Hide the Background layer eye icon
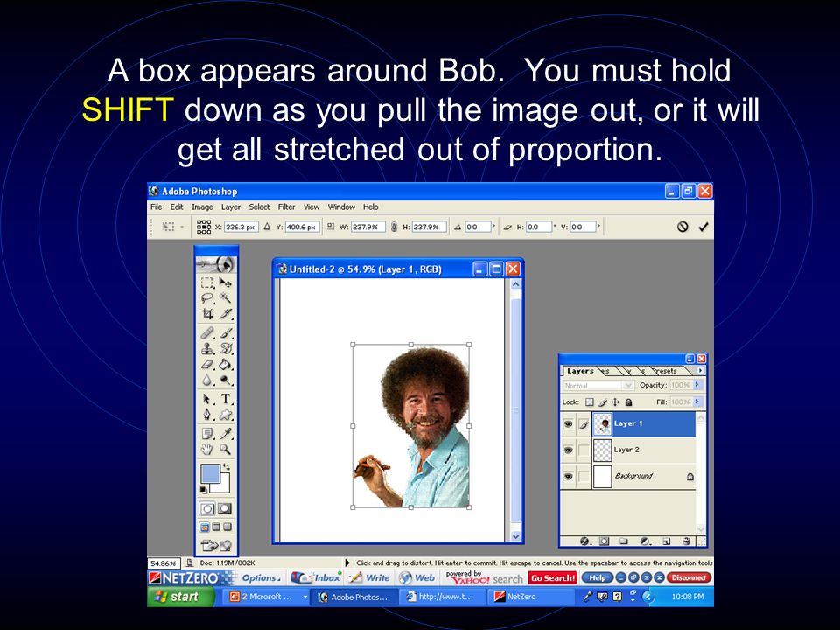Screen dimensions: 840x630 (x=568, y=476)
